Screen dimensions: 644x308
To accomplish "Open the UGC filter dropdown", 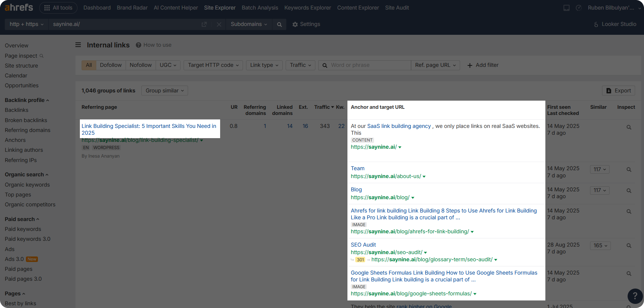I will click(x=168, y=65).
